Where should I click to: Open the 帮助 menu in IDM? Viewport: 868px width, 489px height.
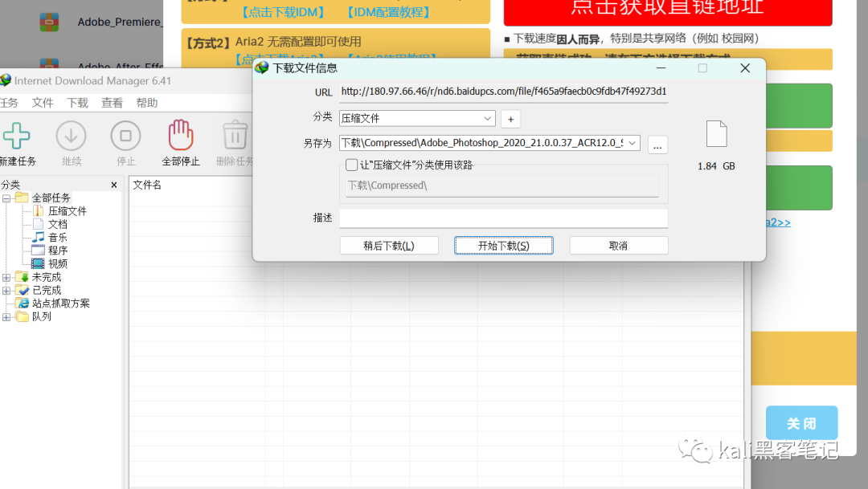pos(147,103)
